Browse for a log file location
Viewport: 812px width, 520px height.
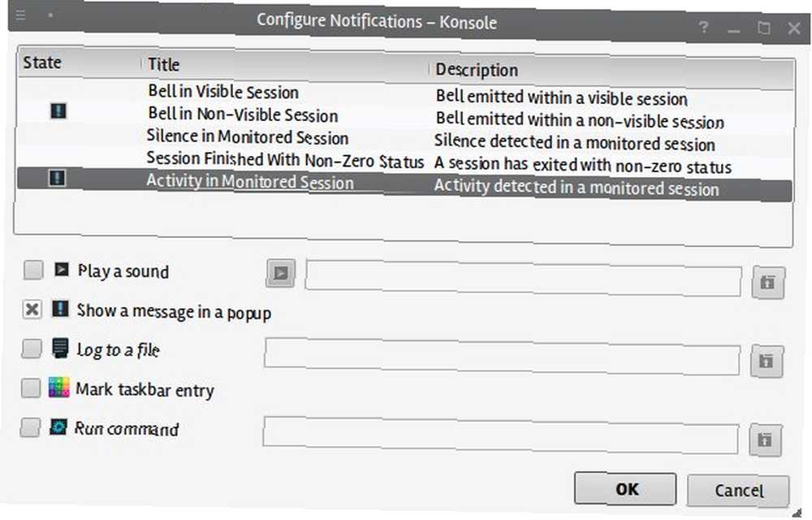(767, 361)
